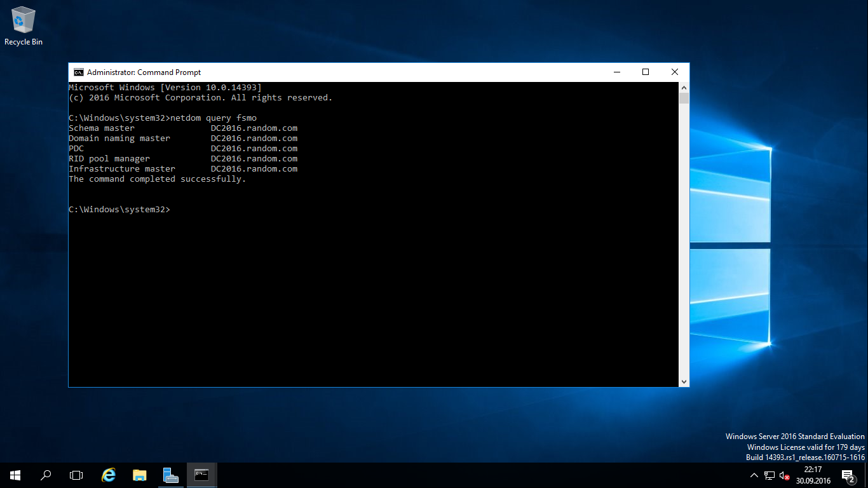Open the Recycle Bin desktop icon

click(x=24, y=26)
